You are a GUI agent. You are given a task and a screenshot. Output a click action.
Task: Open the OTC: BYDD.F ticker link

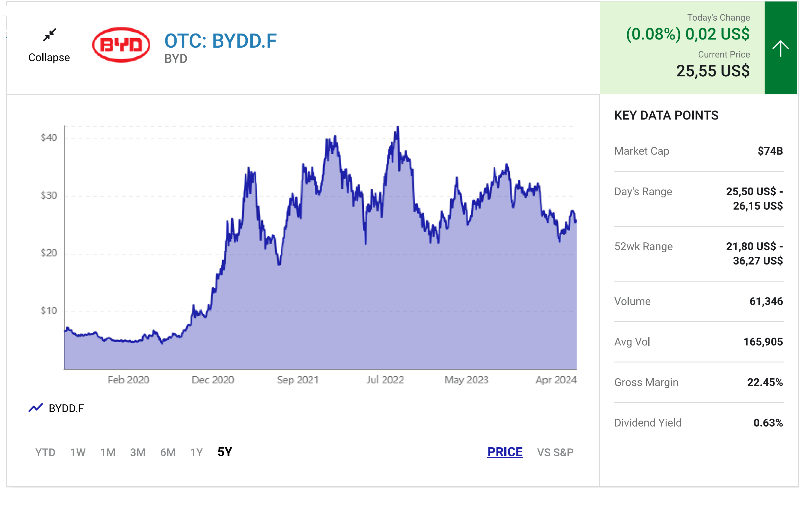tap(220, 41)
